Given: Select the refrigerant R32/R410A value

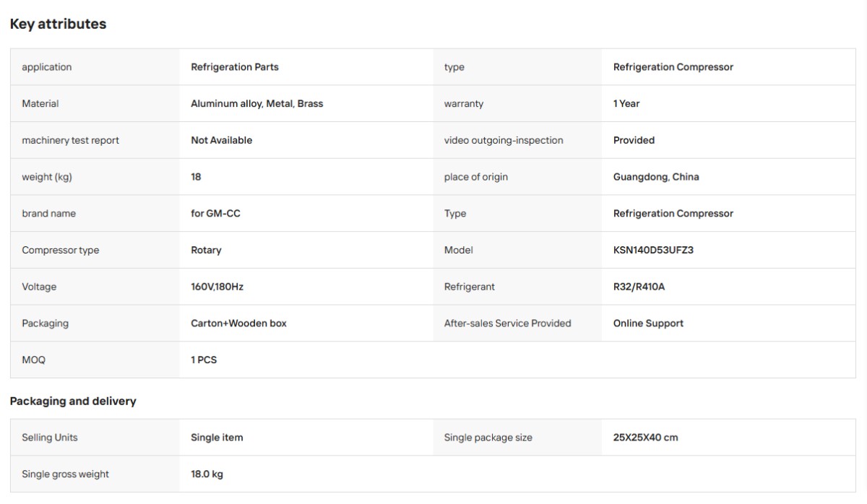Looking at the screenshot, I should (x=639, y=287).
